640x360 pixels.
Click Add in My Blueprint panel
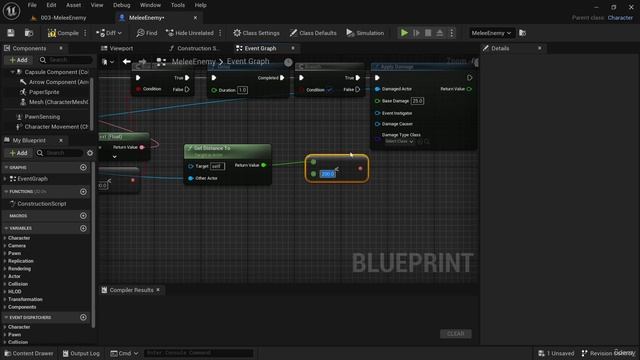[18, 153]
